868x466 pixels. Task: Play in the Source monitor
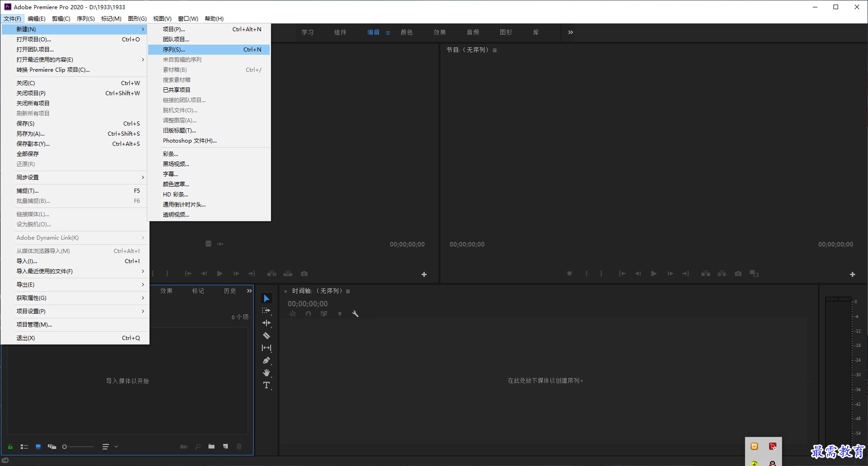(x=220, y=274)
